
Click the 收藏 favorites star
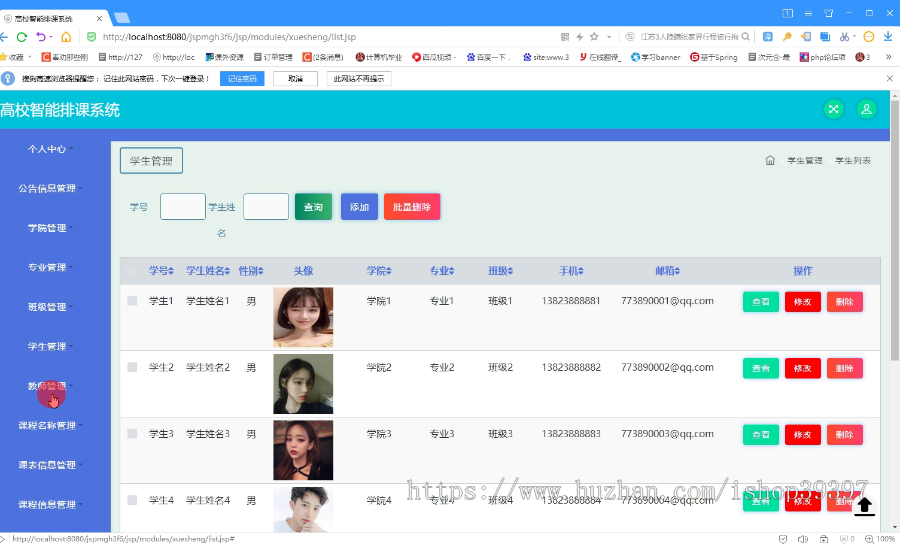click(x=3, y=57)
